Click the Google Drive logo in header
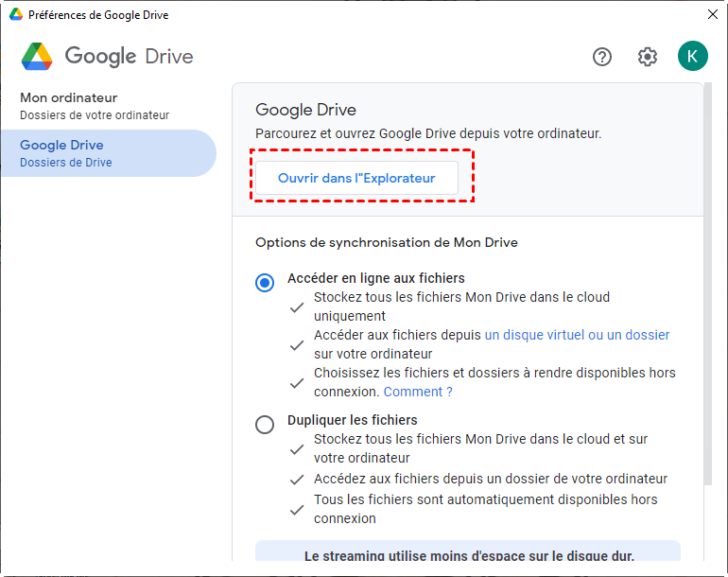Screen dimensions: 728x577 (38, 57)
